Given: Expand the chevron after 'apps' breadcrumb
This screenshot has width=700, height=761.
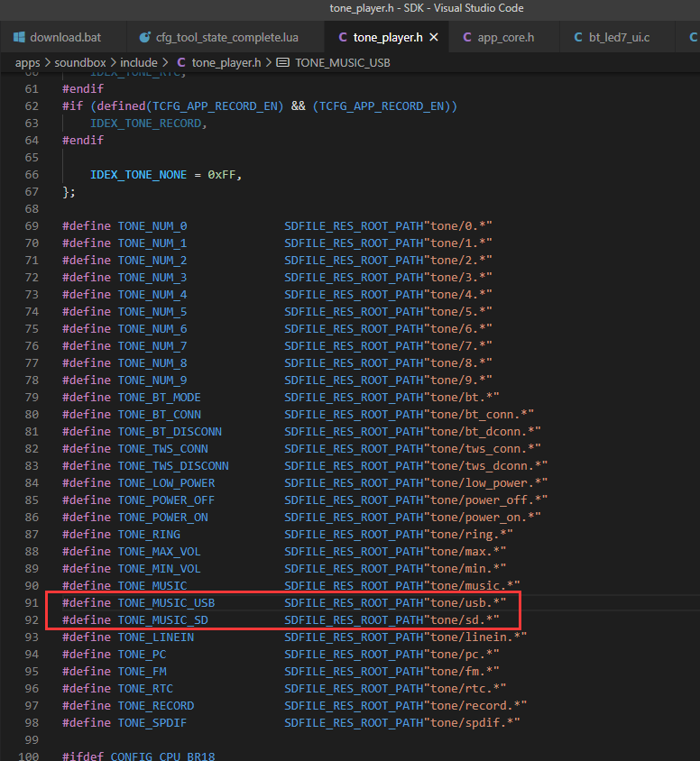Looking at the screenshot, I should point(48,62).
